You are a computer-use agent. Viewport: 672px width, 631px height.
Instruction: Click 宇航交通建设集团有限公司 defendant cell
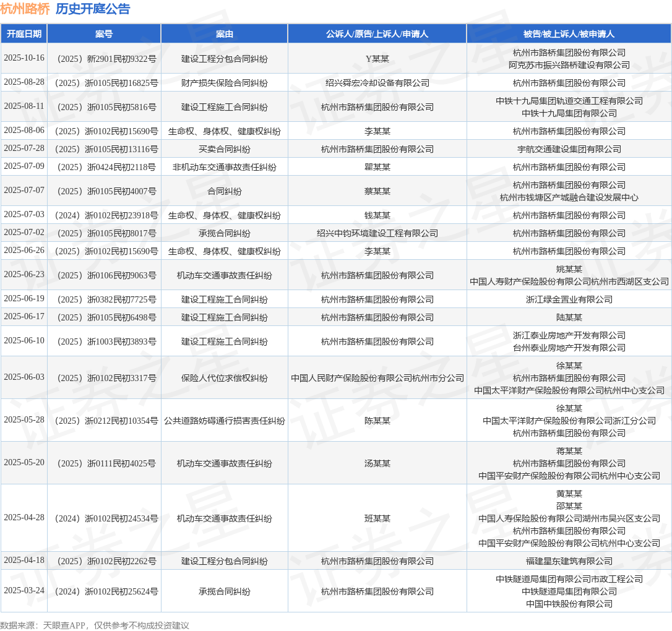[569, 149]
